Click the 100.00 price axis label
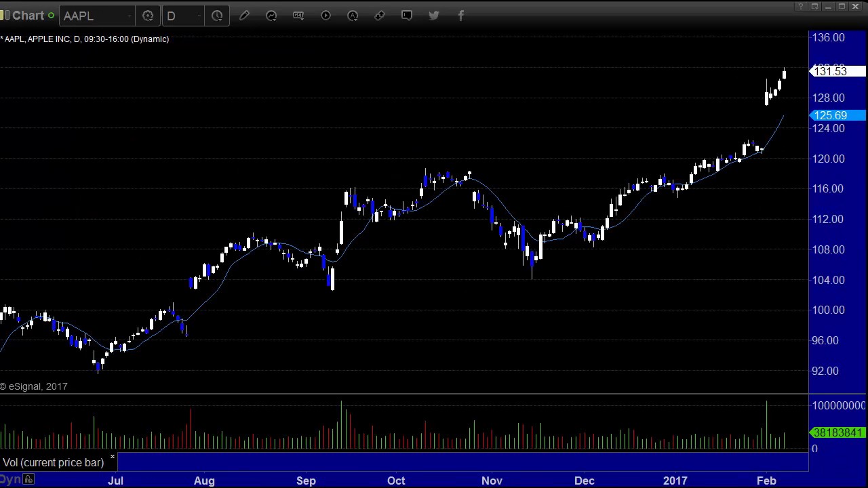 (829, 310)
